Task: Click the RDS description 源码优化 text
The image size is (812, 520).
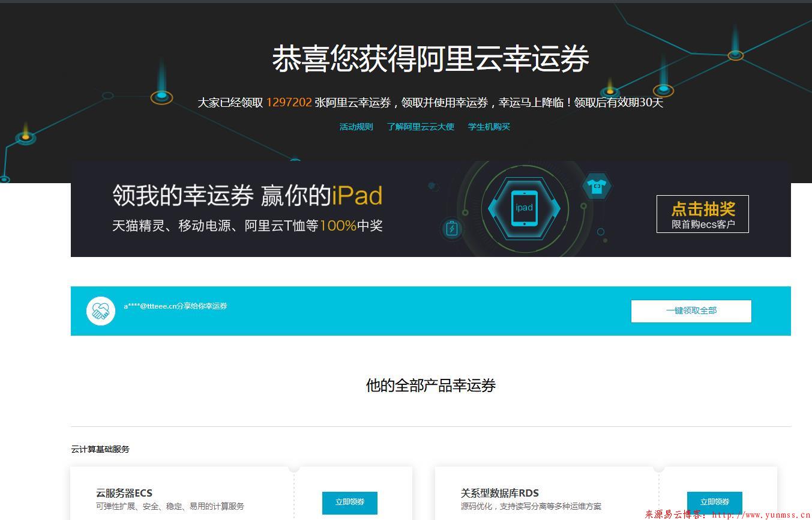Action: 531,506
